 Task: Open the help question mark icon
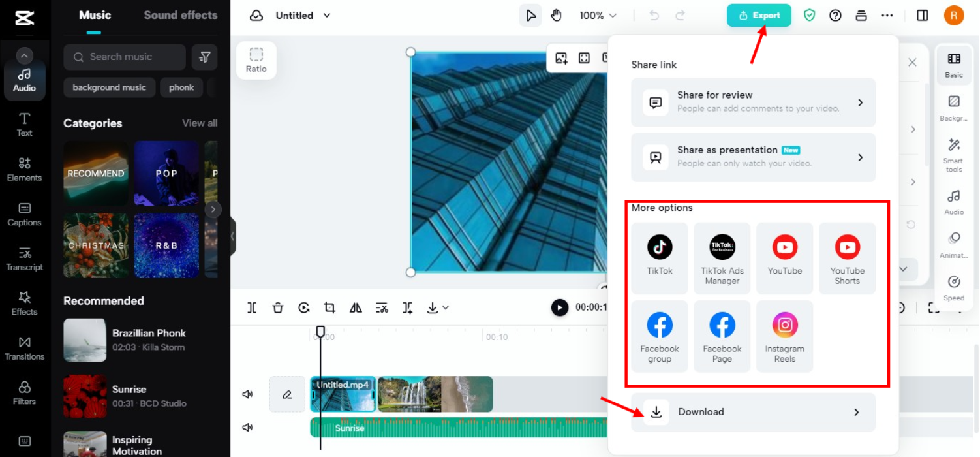pos(835,16)
